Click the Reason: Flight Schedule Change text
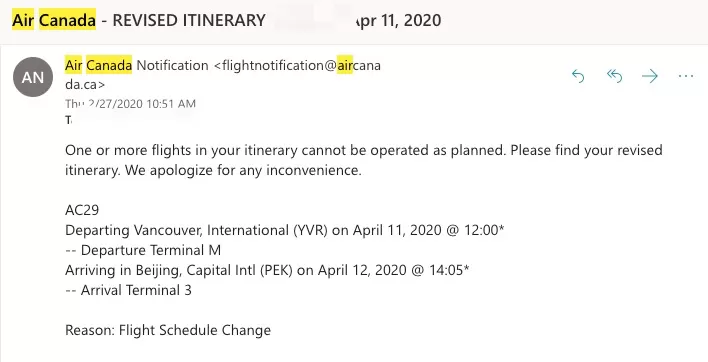The height and width of the screenshot is (362, 708). [x=168, y=330]
